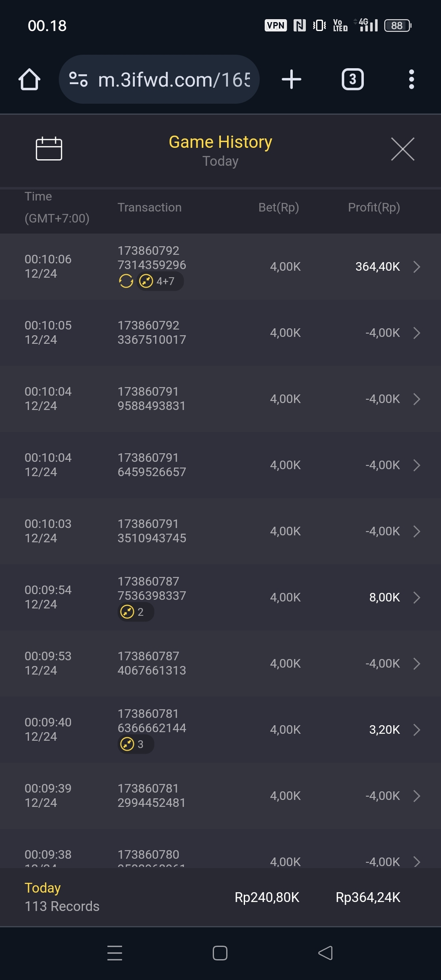Tap the browser home icon
The width and height of the screenshot is (441, 980).
[29, 79]
